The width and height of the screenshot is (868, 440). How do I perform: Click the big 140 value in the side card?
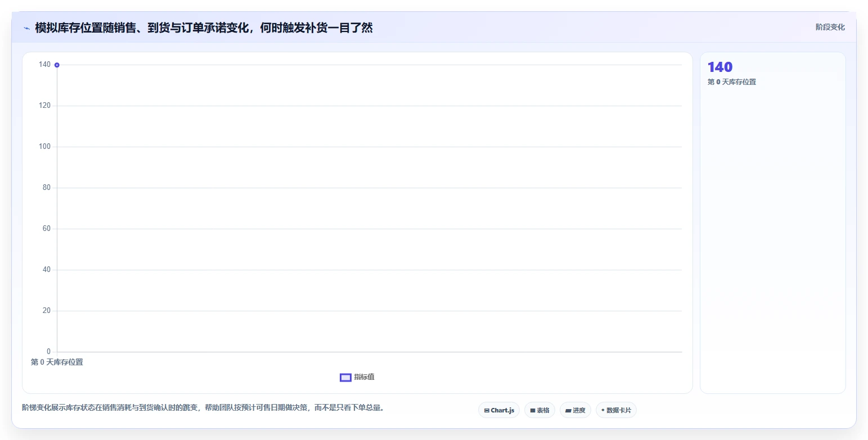point(720,67)
